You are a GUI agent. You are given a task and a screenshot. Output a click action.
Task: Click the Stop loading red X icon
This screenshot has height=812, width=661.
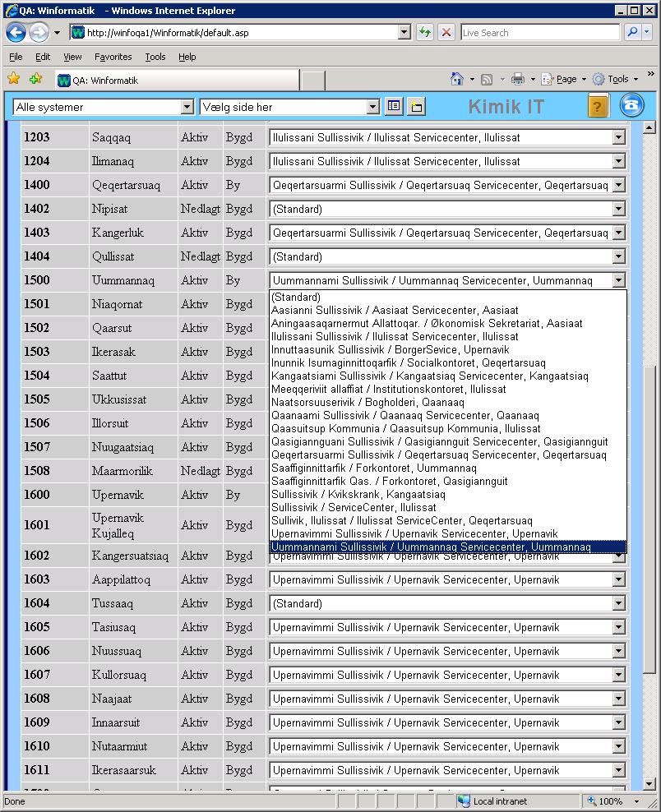click(x=446, y=33)
